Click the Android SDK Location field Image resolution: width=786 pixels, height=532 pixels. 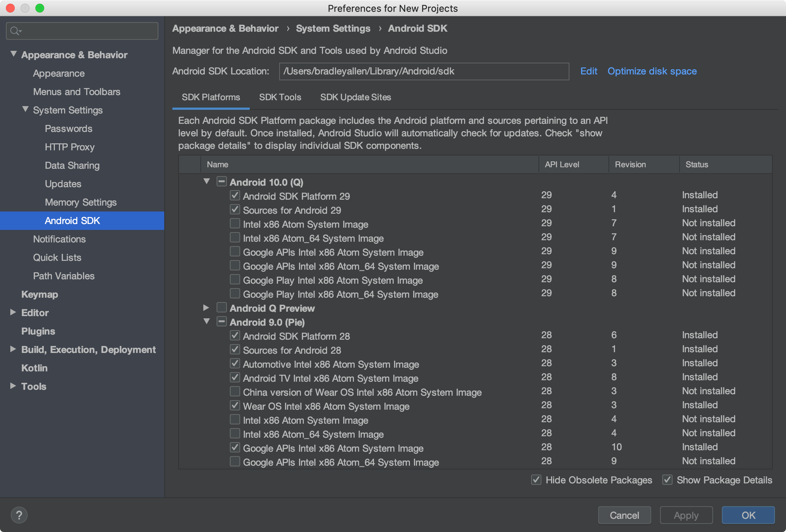(x=424, y=71)
